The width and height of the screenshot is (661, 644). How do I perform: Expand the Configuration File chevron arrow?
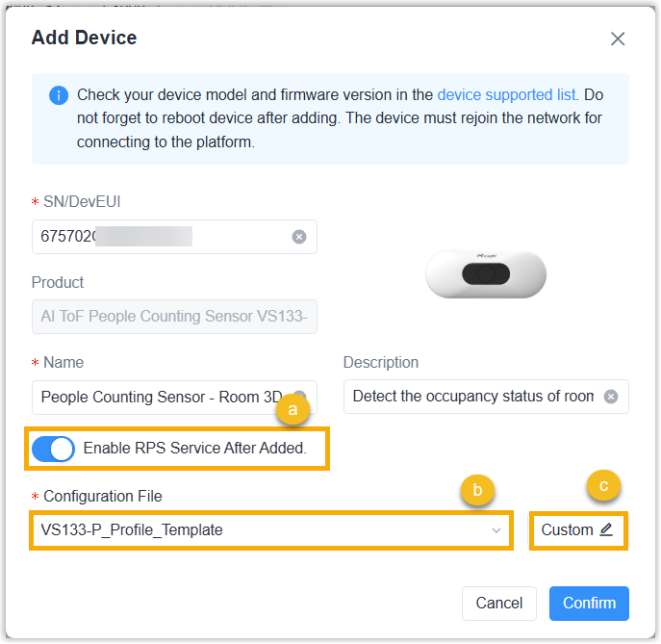pyautogui.click(x=496, y=530)
